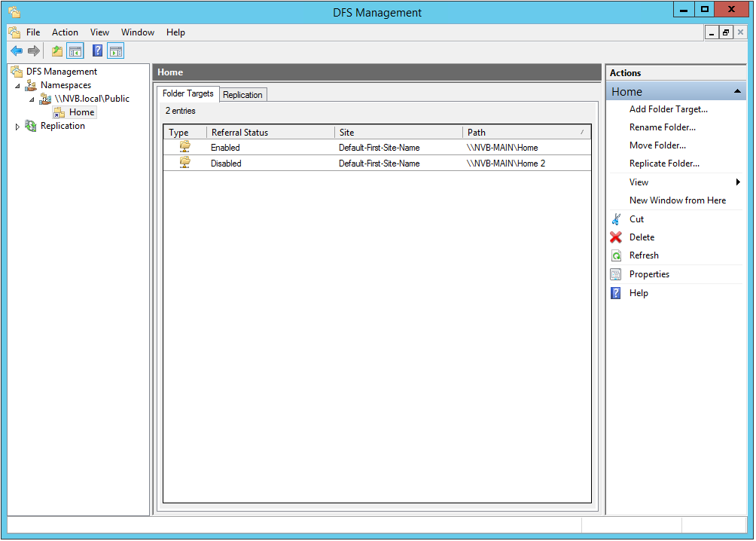Expand the Replication tree node
Image resolution: width=756 pixels, height=541 pixels.
point(17,127)
